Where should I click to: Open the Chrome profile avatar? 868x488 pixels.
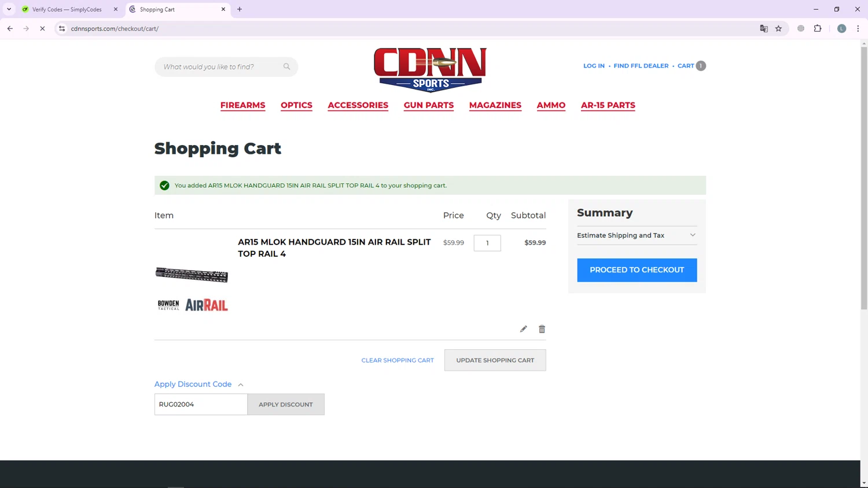[x=841, y=28]
